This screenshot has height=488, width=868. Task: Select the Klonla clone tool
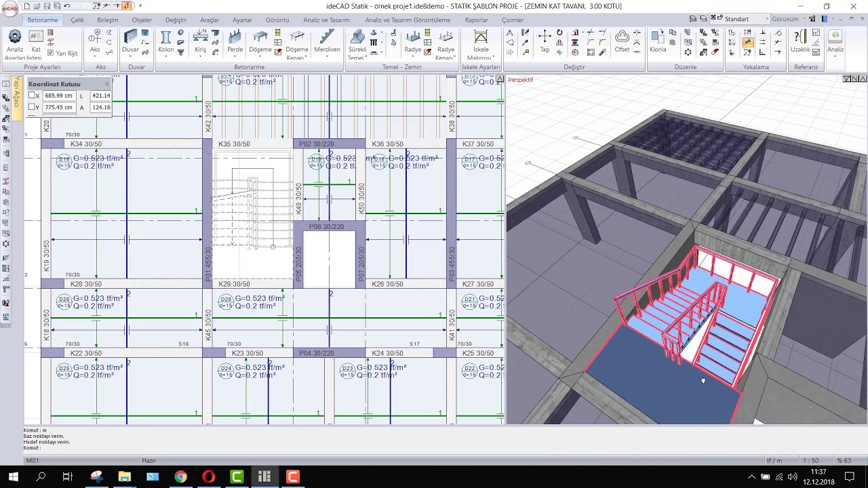pos(658,41)
